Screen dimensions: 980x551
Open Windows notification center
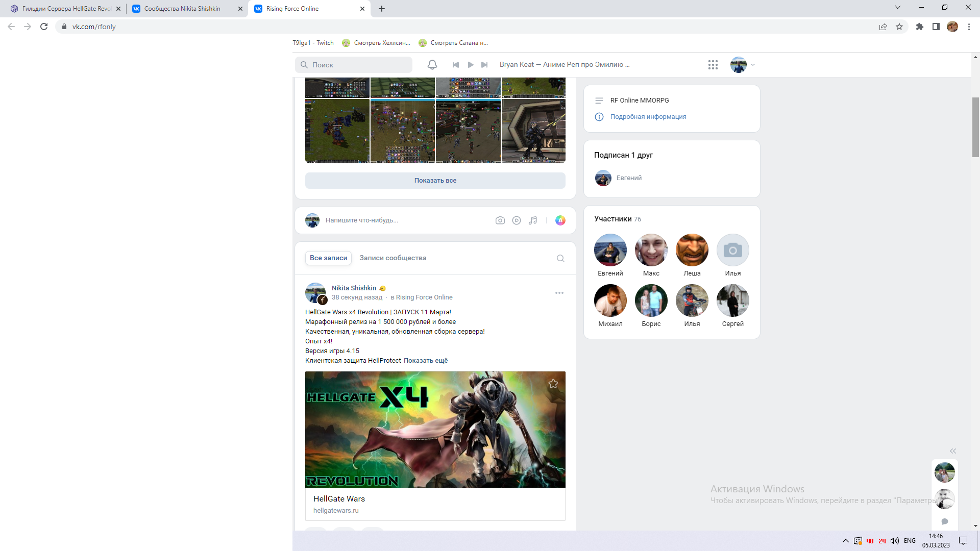(963, 541)
